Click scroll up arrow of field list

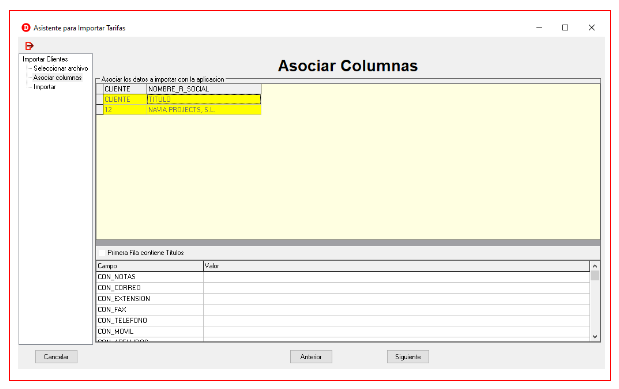click(595, 266)
